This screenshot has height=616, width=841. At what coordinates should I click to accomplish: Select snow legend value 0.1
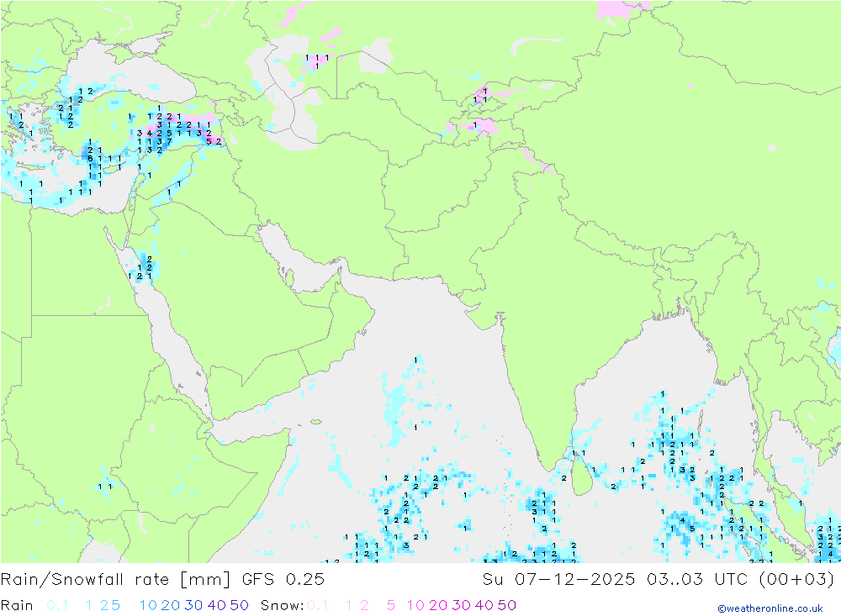318,605
